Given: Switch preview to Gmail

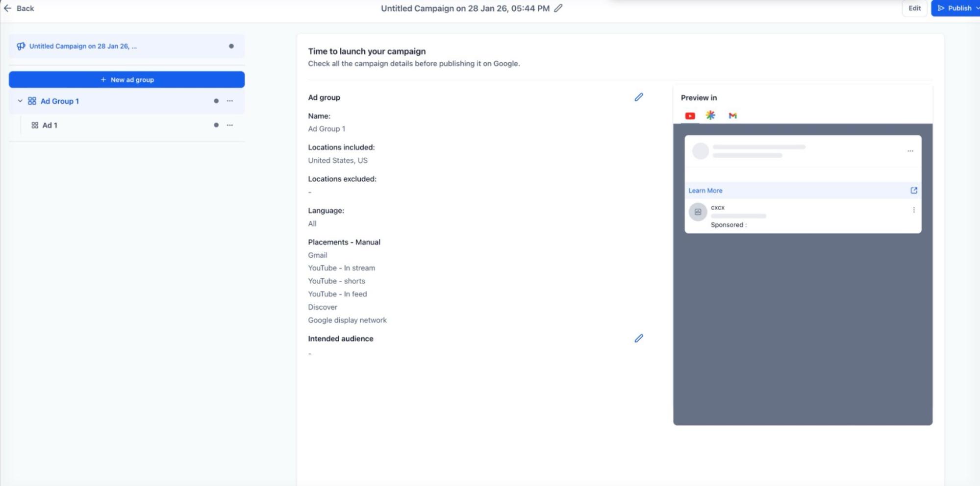Looking at the screenshot, I should pyautogui.click(x=732, y=116).
